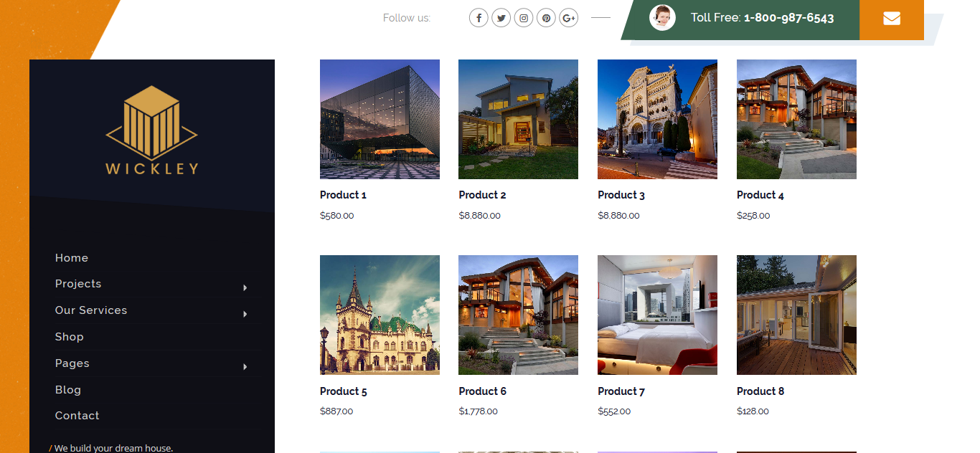Click the Product 7 title link
The image size is (980, 453).
pos(621,391)
